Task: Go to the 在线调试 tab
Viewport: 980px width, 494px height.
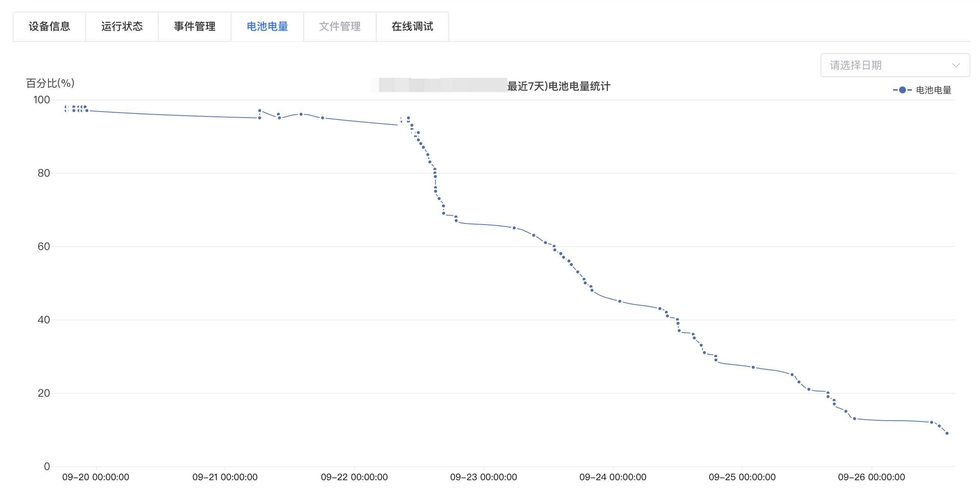Action: pyautogui.click(x=413, y=27)
